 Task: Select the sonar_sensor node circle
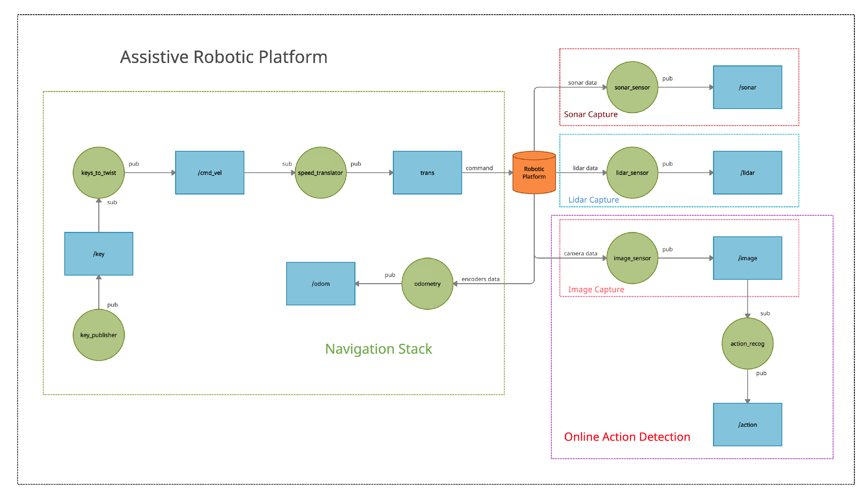(632, 87)
